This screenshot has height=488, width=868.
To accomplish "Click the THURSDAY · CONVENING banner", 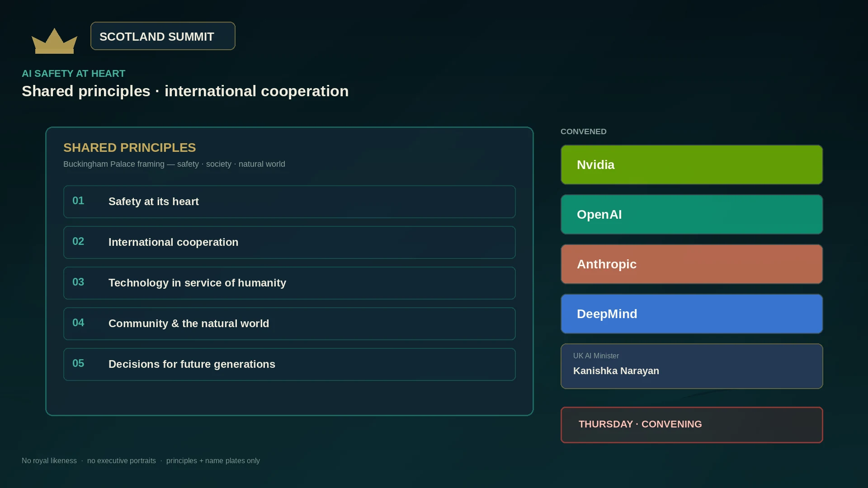I will pos(692,425).
